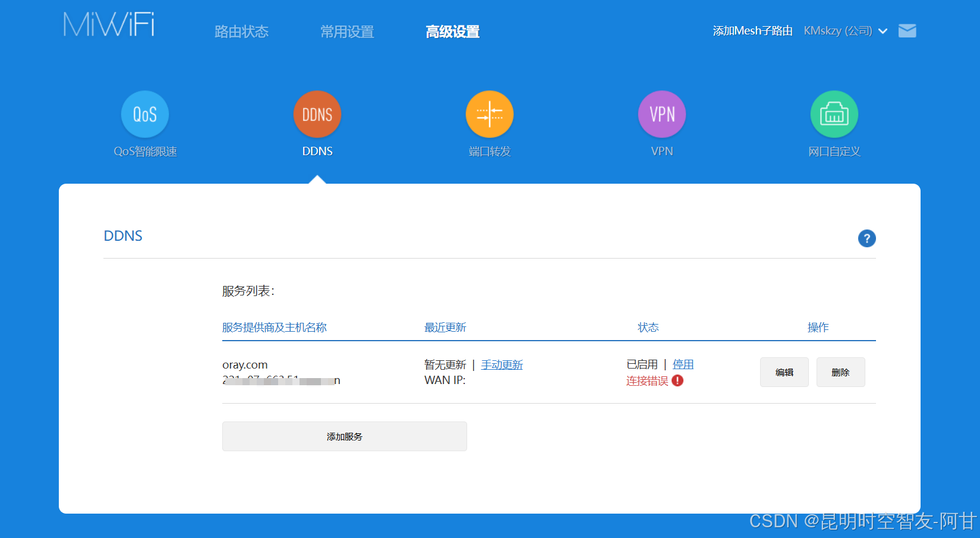Open the QoS smart speed limit icon

[145, 114]
